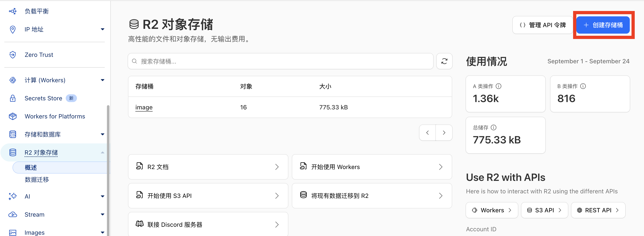This screenshot has width=644, height=236.
Task: Click the 负载平衡 load balancing icon
Action: (13, 11)
